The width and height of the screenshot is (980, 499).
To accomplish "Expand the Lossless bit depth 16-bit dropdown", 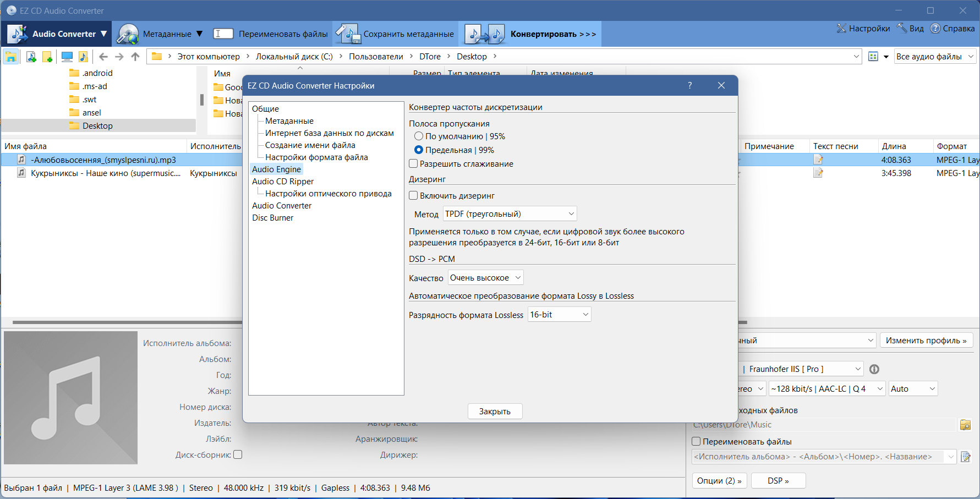I will click(560, 315).
